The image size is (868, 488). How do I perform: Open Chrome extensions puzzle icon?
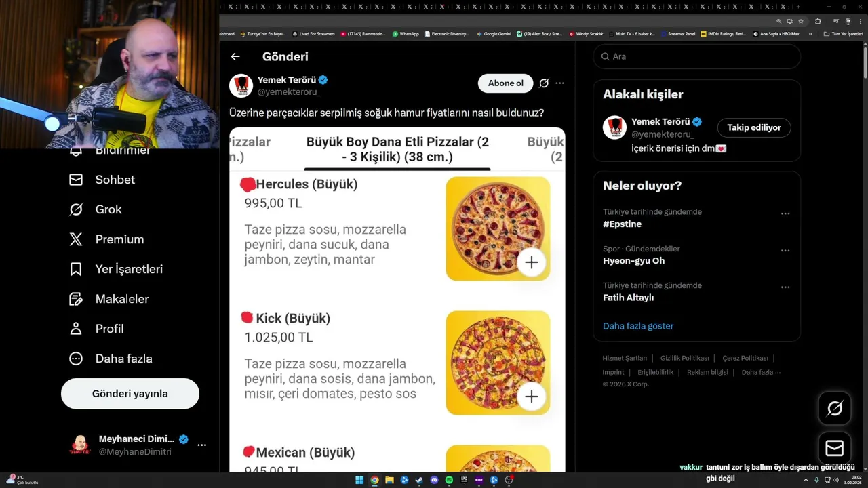tap(818, 21)
